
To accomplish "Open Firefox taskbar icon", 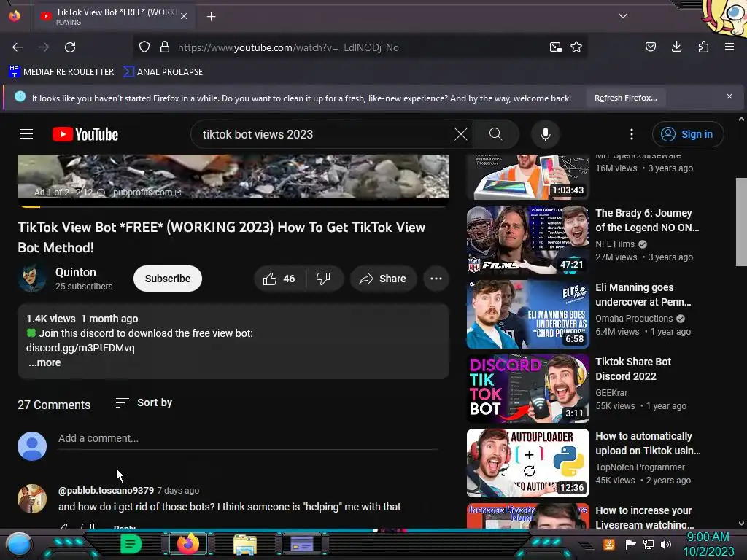I will [x=188, y=544].
